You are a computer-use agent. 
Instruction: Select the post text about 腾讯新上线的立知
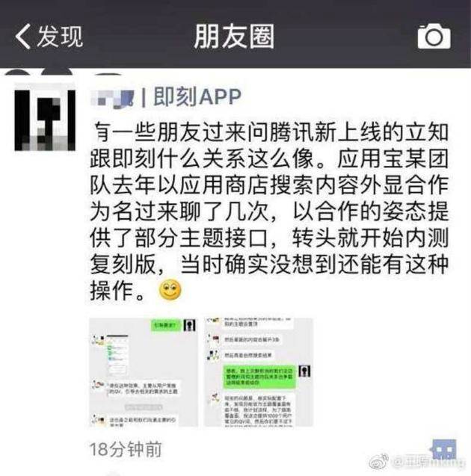269,211
